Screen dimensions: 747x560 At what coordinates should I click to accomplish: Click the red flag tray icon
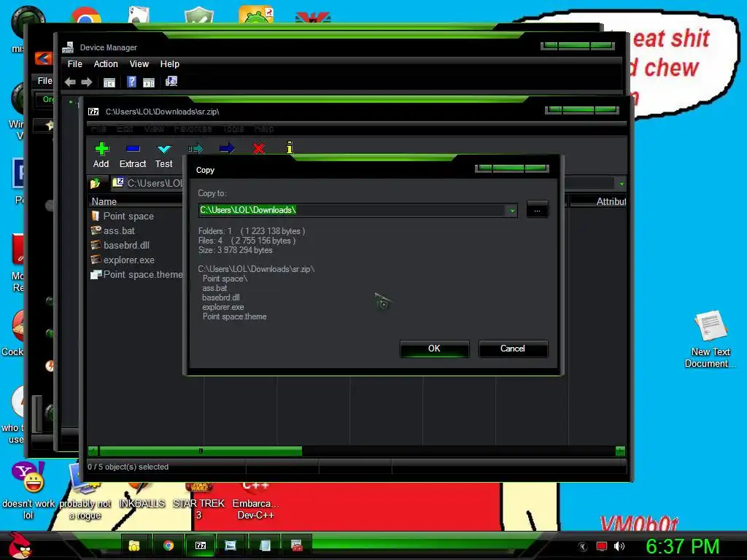(x=602, y=546)
